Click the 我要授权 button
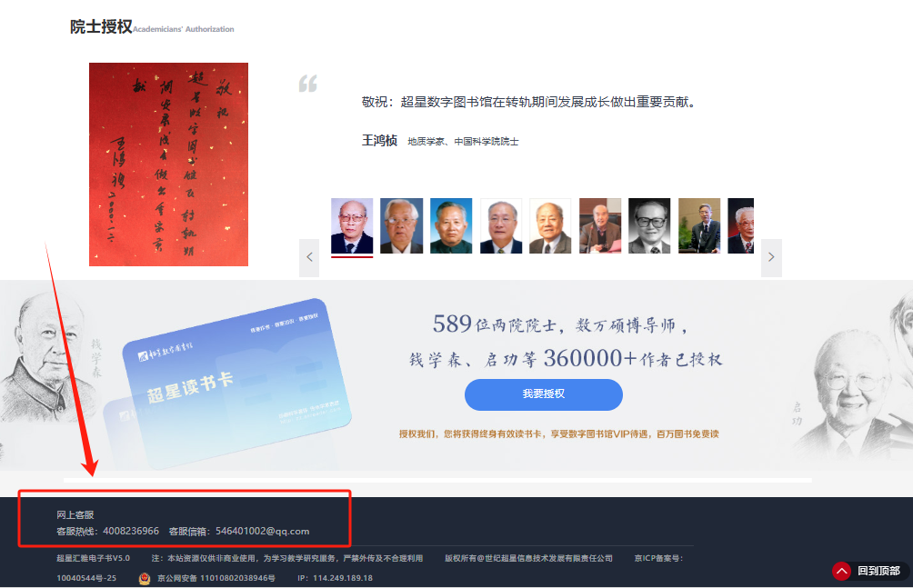The height and width of the screenshot is (588, 913). coord(543,394)
